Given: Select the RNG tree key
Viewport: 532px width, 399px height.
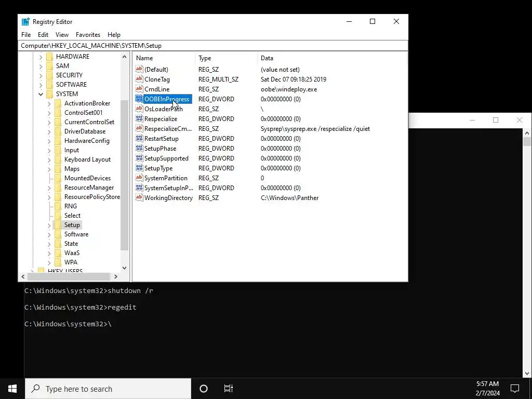Looking at the screenshot, I should (71, 206).
